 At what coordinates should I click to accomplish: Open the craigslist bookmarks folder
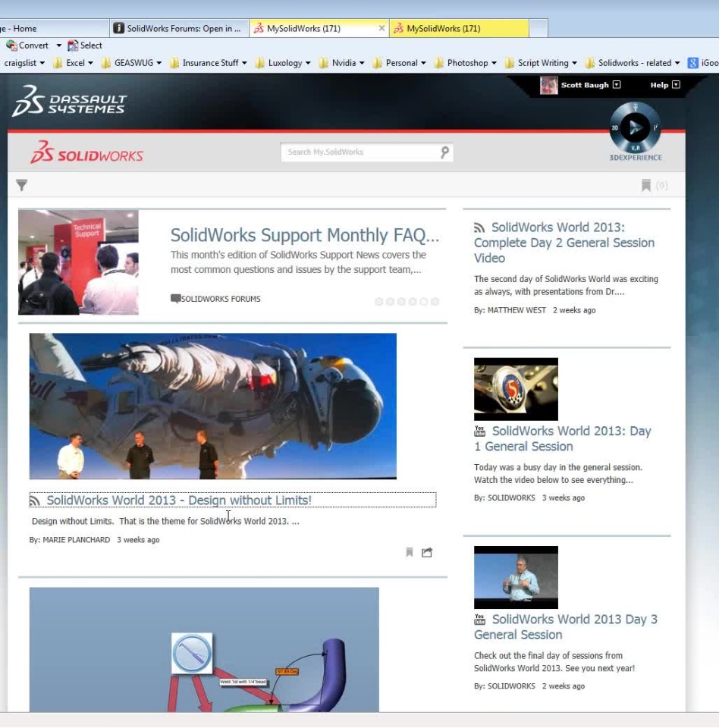[24, 63]
